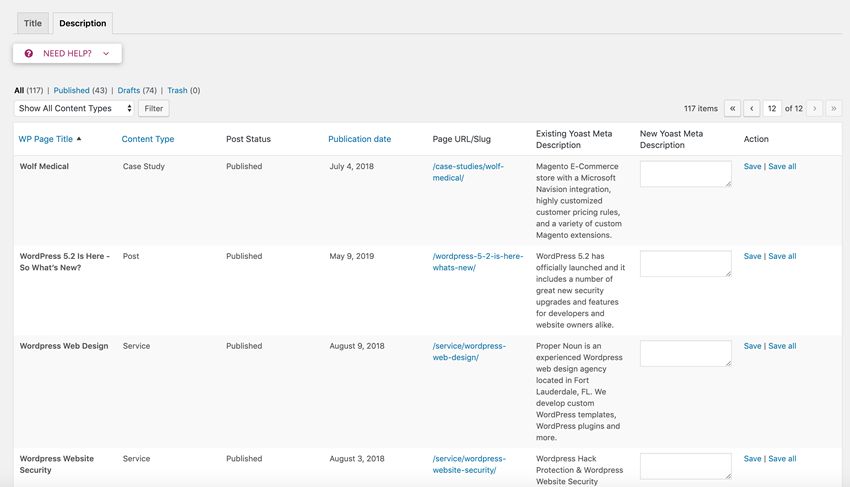Save the WordPress 5.2 Is Here row
Viewport: 850px width, 487px height.
click(752, 256)
